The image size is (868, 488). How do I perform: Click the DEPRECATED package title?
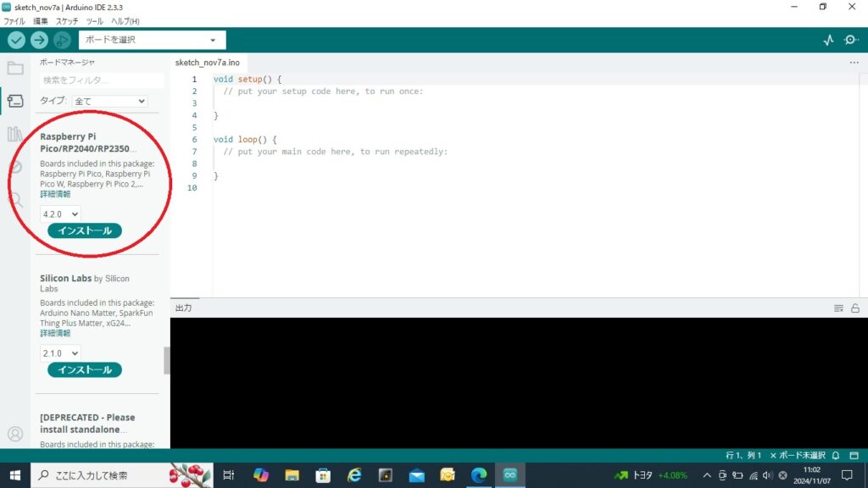(87, 424)
